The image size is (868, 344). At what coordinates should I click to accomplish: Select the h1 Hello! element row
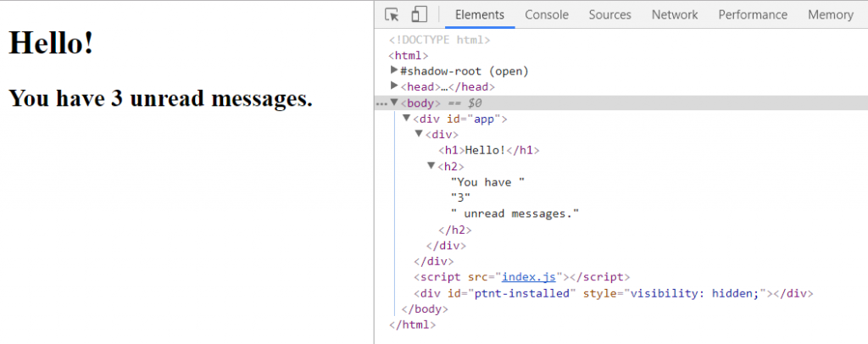(x=489, y=151)
